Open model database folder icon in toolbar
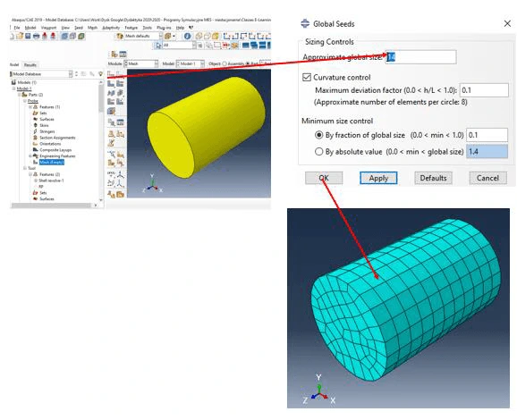517x420 pixels. 20,36
